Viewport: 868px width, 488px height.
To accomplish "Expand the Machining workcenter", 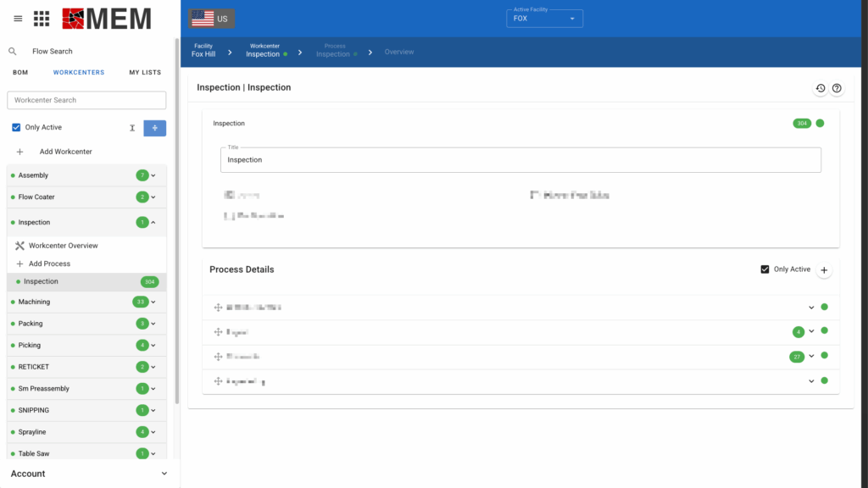I will (x=153, y=302).
